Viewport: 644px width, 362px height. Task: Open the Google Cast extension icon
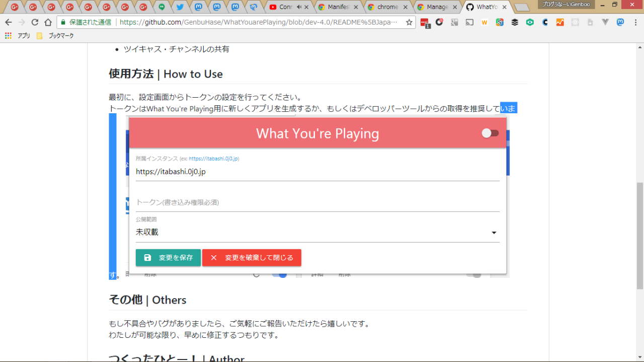tap(469, 23)
